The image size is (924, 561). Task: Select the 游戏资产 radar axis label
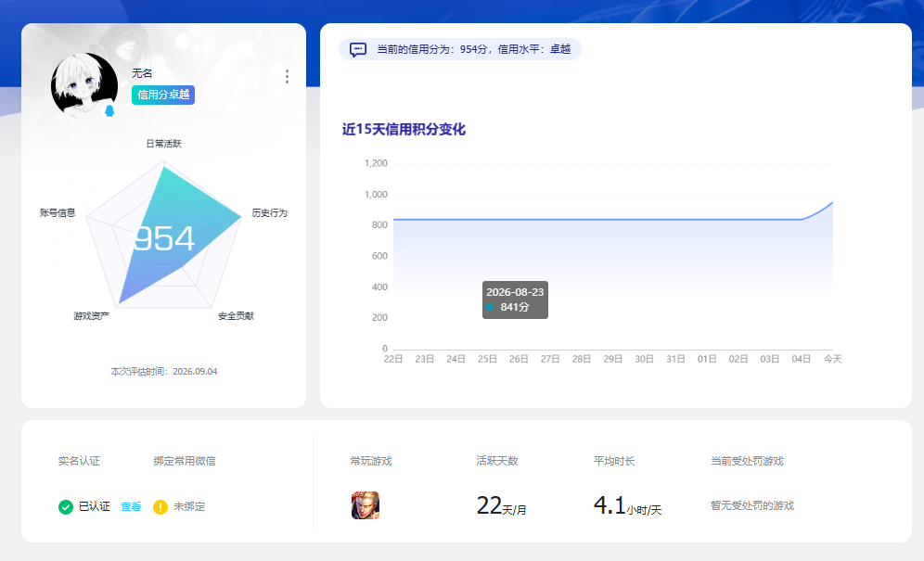pos(91,316)
